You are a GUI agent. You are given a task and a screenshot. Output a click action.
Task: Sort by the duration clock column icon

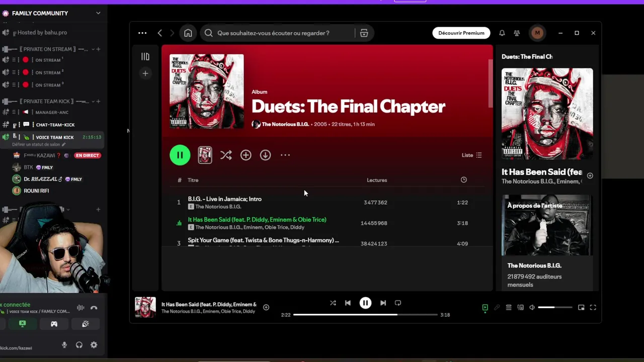(463, 180)
